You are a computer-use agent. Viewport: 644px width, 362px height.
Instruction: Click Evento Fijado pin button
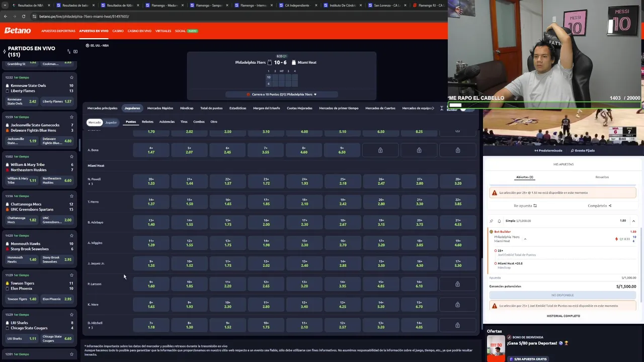583,150
